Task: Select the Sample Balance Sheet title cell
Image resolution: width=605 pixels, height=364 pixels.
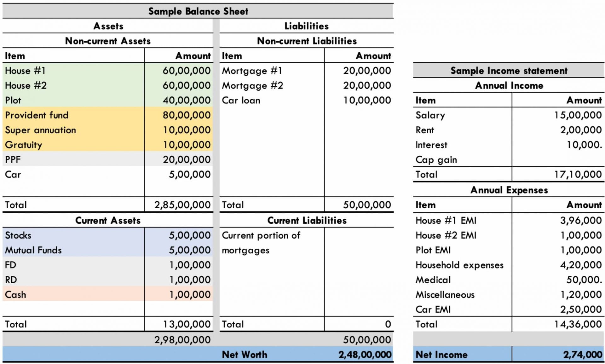Action: pos(198,11)
